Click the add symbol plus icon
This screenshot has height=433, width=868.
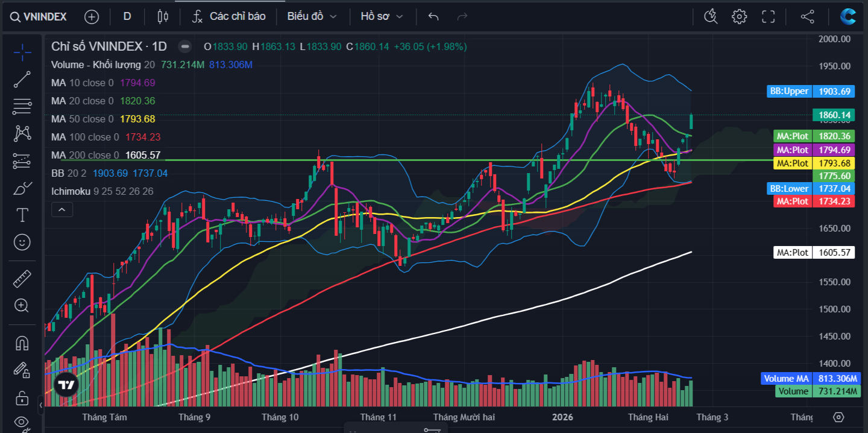pyautogui.click(x=92, y=16)
